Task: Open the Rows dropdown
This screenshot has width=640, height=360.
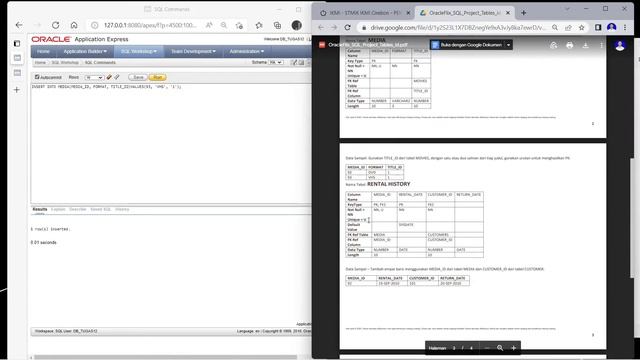Action: [94, 77]
